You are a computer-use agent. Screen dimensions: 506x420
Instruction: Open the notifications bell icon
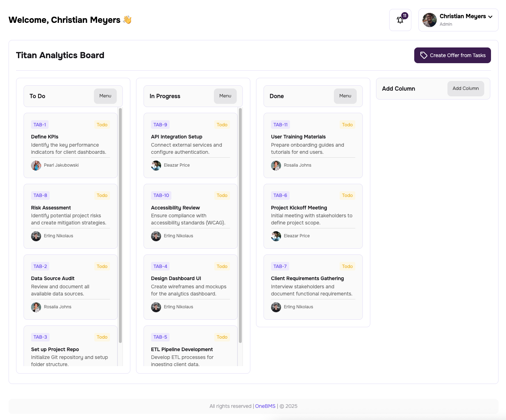coord(400,20)
